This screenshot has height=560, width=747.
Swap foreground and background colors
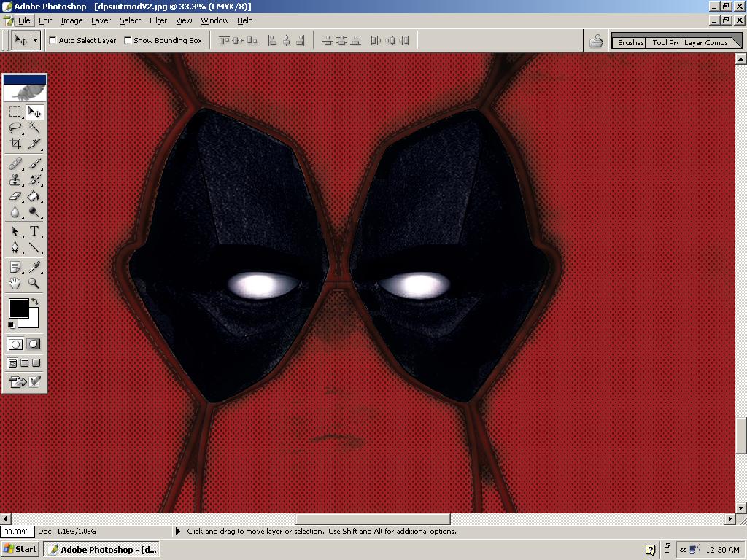(35, 301)
